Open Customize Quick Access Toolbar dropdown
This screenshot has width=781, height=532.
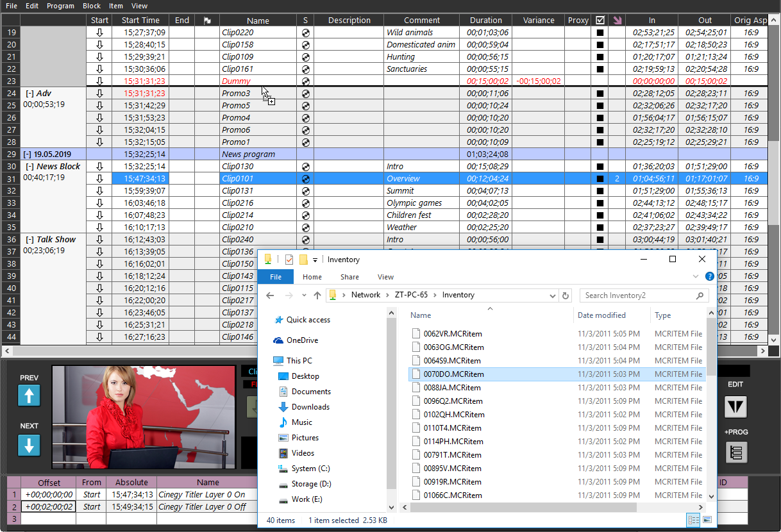315,260
